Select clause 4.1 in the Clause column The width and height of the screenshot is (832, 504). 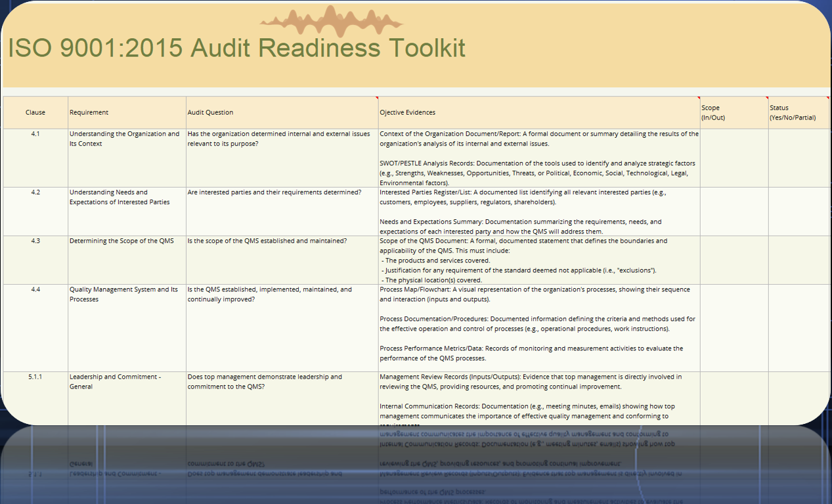[35, 133]
